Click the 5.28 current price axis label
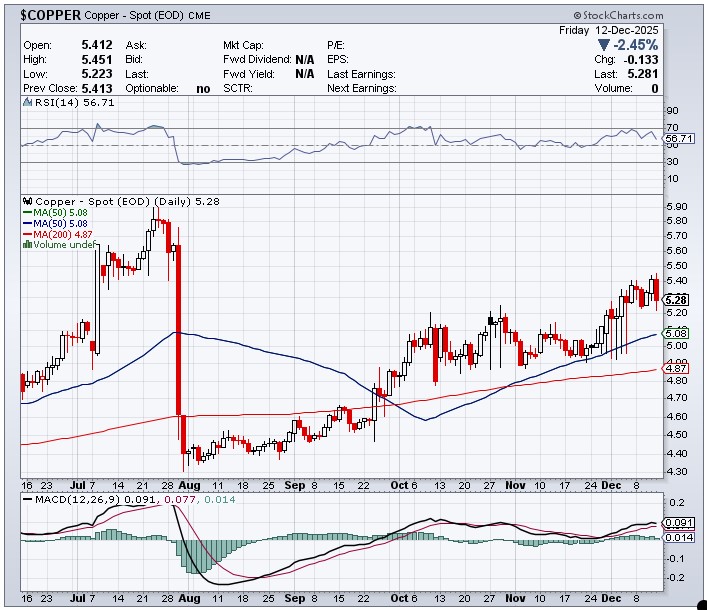 pos(675,299)
